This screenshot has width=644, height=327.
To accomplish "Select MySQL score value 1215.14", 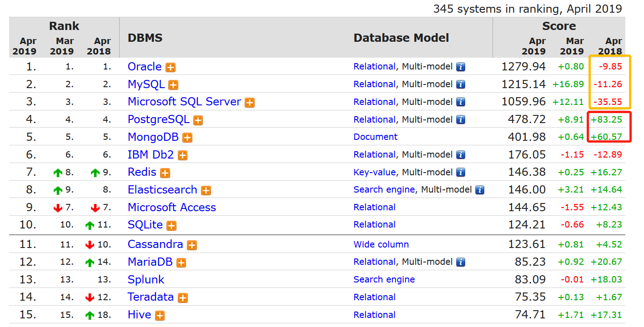I will click(523, 84).
